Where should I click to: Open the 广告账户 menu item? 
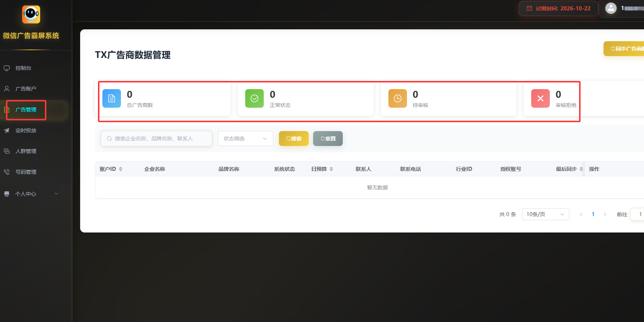pos(26,89)
